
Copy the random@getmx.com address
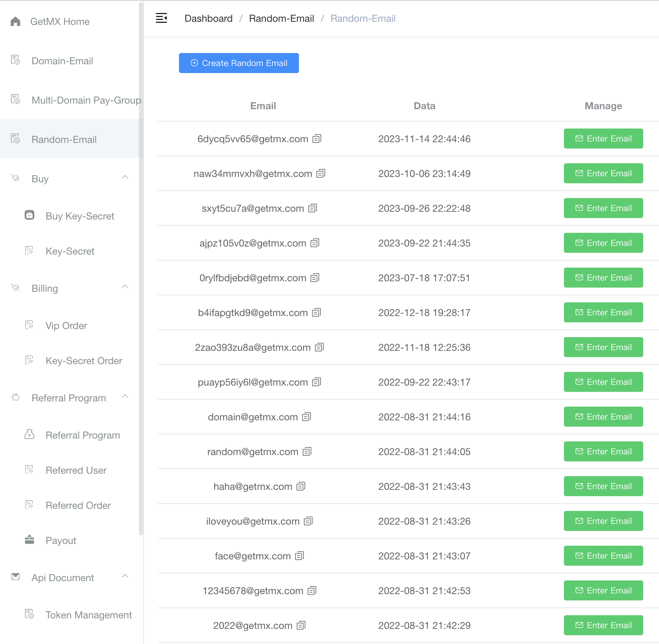pos(307,452)
